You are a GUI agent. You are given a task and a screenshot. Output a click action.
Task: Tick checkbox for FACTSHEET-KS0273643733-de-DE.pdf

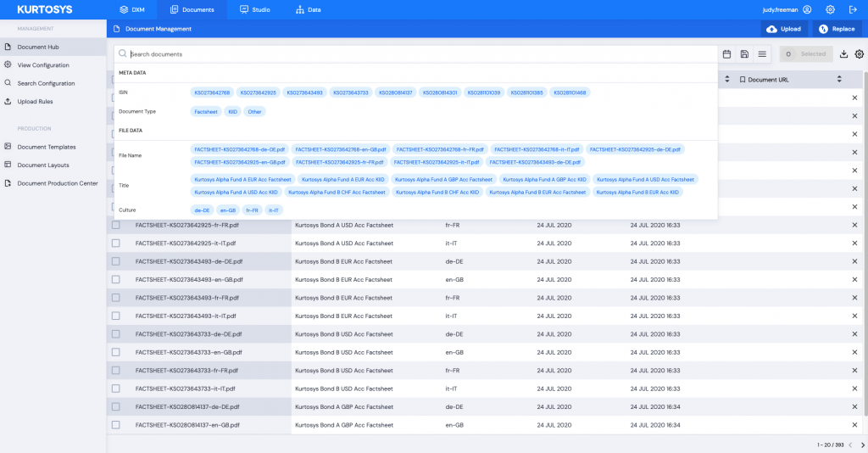pyautogui.click(x=115, y=334)
